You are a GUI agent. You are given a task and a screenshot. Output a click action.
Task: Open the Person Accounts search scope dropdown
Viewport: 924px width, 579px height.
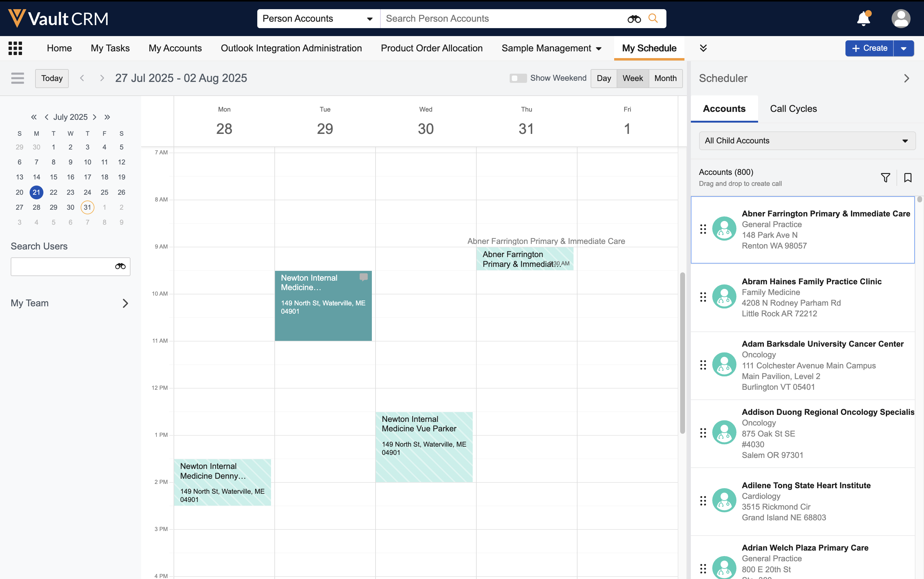pos(318,18)
